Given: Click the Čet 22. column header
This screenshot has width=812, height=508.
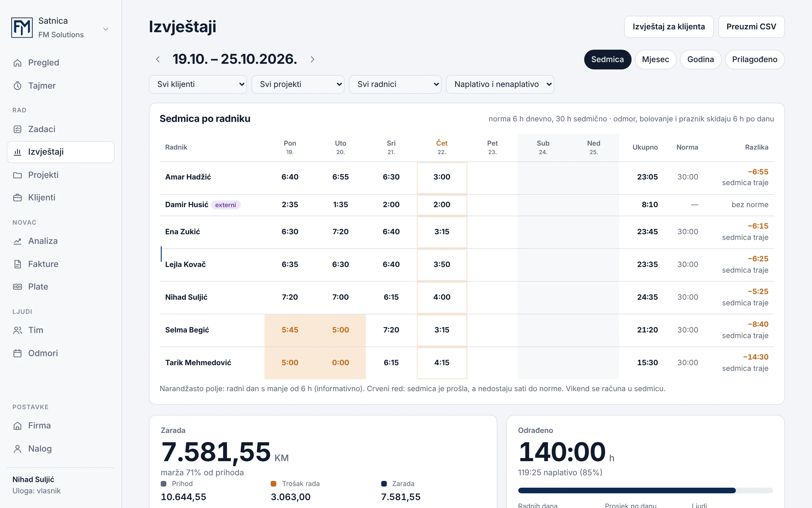Looking at the screenshot, I should click(442, 148).
